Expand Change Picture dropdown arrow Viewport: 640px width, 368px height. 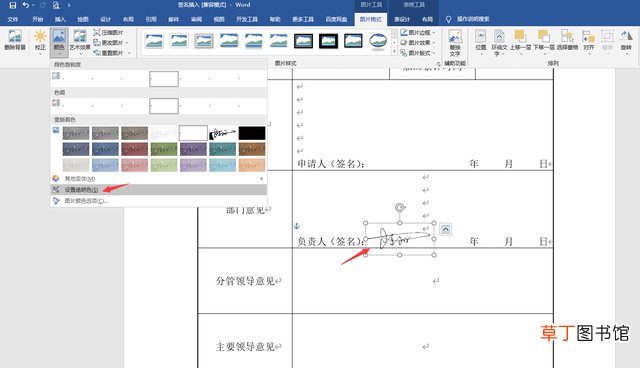click(x=127, y=43)
